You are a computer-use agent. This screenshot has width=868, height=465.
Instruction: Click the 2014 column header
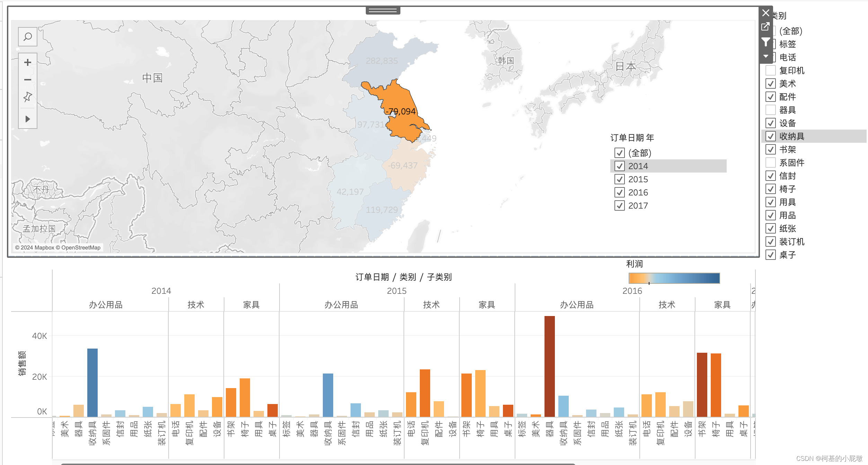161,291
